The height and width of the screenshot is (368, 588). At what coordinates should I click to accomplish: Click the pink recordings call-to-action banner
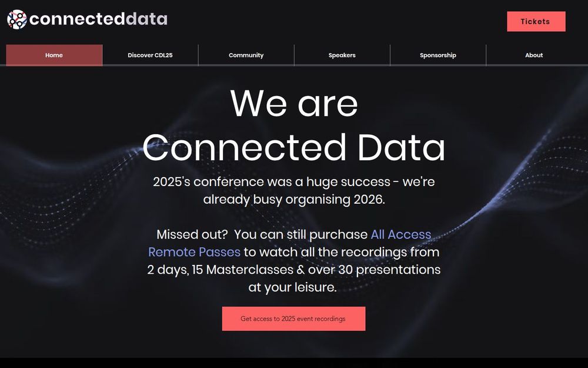[293, 318]
